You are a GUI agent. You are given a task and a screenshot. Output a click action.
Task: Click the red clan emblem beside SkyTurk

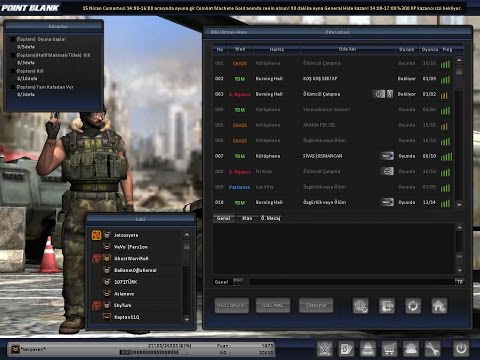[x=96, y=305]
